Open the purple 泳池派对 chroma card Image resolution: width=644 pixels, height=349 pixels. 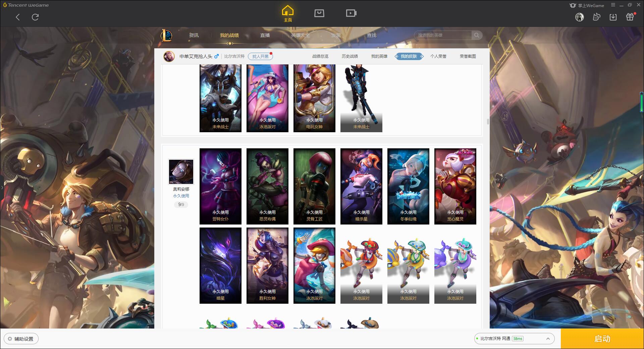click(455, 265)
